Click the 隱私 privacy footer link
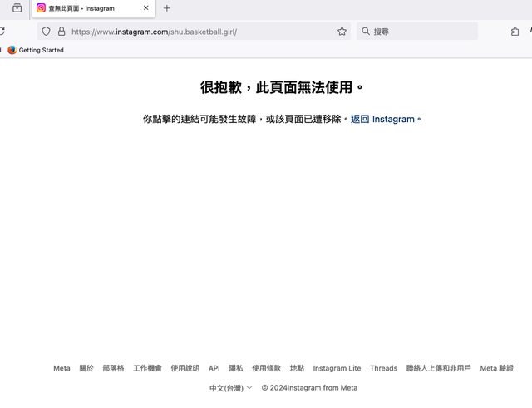 point(236,368)
